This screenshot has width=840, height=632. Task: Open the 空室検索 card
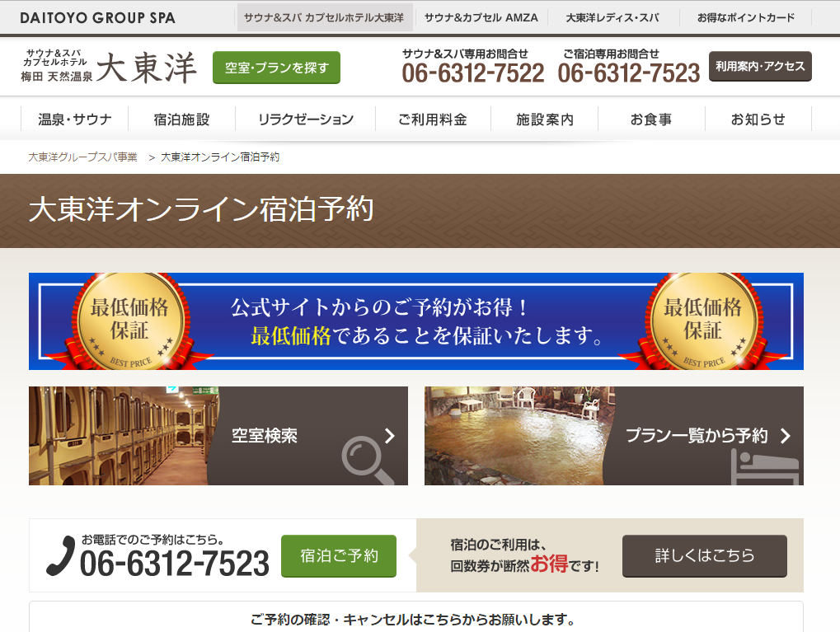click(x=218, y=435)
